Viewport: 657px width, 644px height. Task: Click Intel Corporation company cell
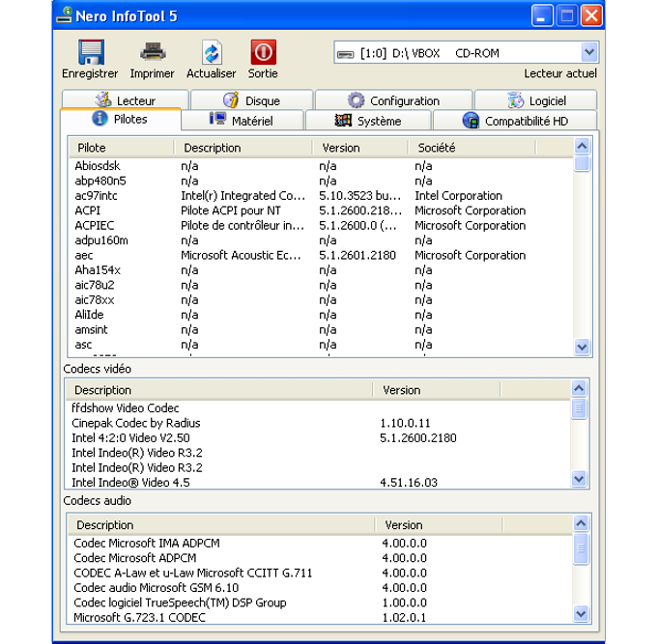point(458,196)
